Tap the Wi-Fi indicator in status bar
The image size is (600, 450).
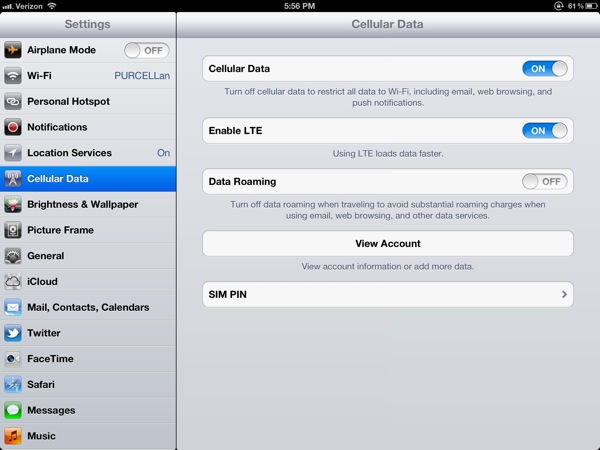(52, 6)
